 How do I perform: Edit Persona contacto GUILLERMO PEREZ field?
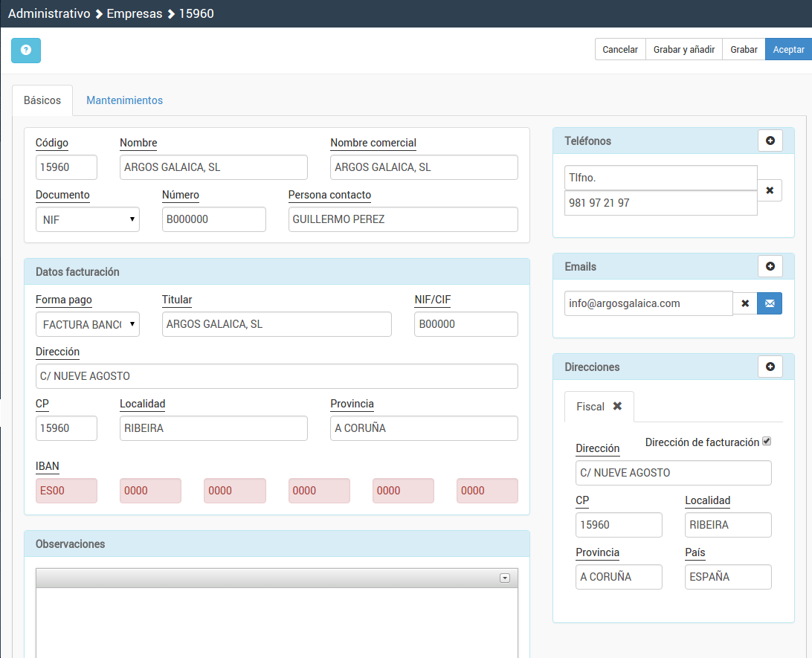point(403,219)
